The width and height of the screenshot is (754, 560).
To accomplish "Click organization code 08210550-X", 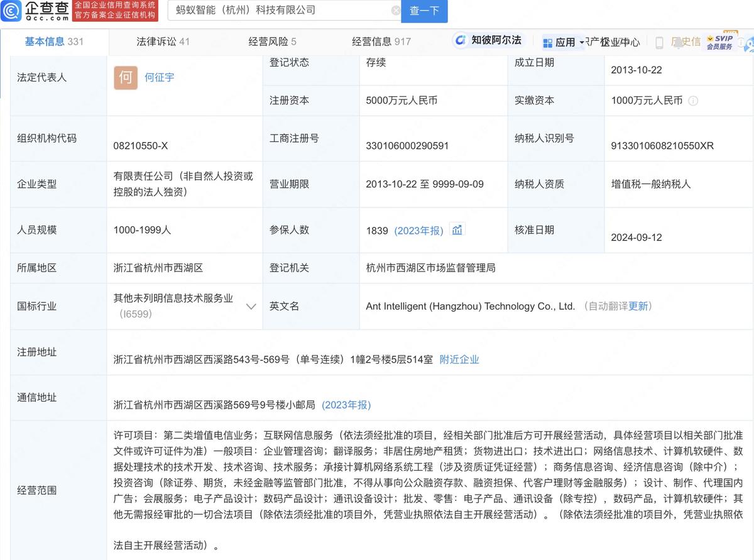I will click(x=141, y=146).
